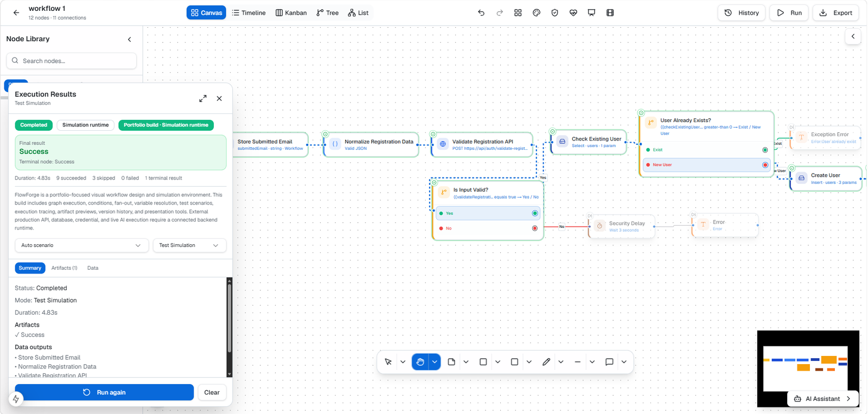Open the color palette theme icon

(537, 12)
